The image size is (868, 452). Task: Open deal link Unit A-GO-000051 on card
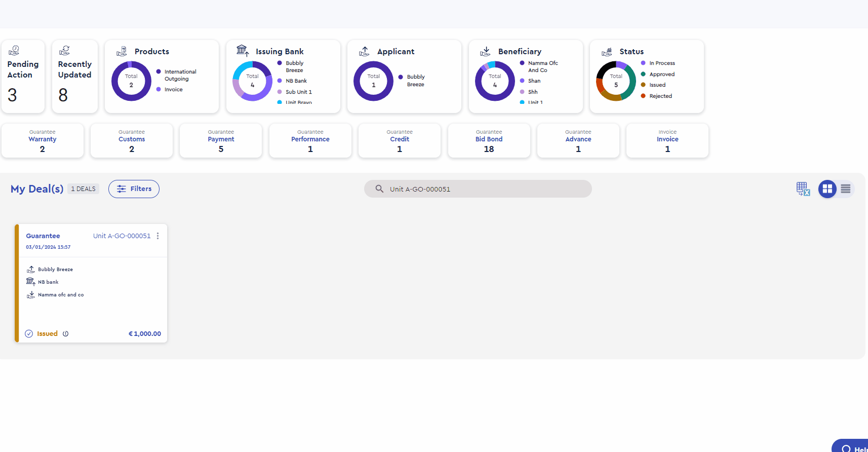point(122,236)
